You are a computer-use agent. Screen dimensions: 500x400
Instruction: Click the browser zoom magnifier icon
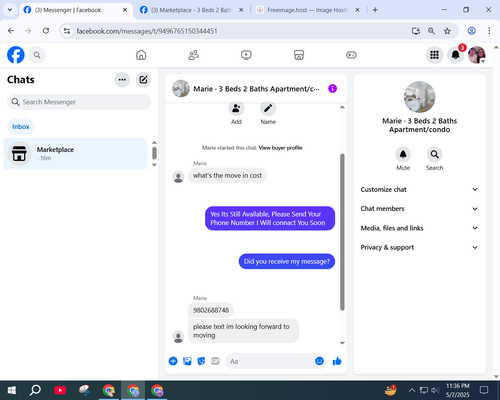(431, 31)
